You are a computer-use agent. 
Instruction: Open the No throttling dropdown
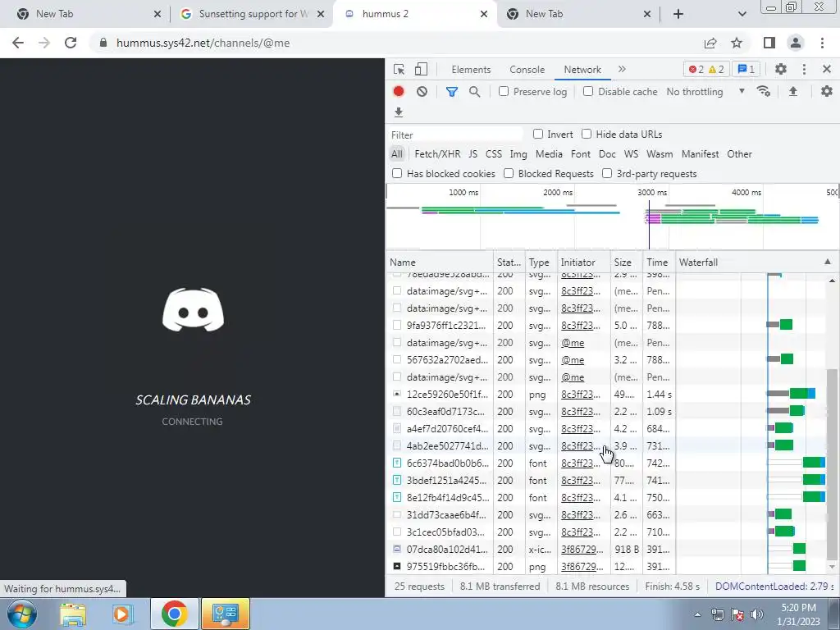(705, 92)
